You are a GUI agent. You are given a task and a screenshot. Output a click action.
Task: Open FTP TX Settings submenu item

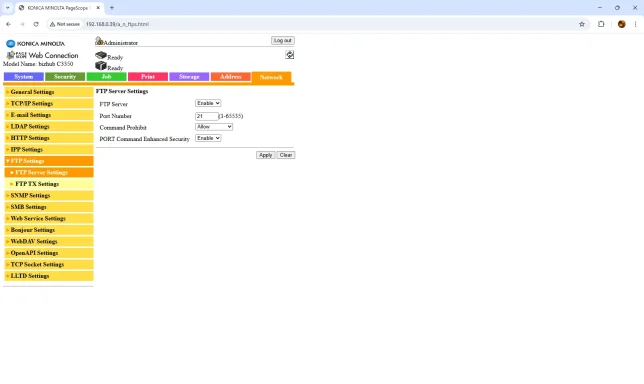pyautogui.click(x=49, y=184)
